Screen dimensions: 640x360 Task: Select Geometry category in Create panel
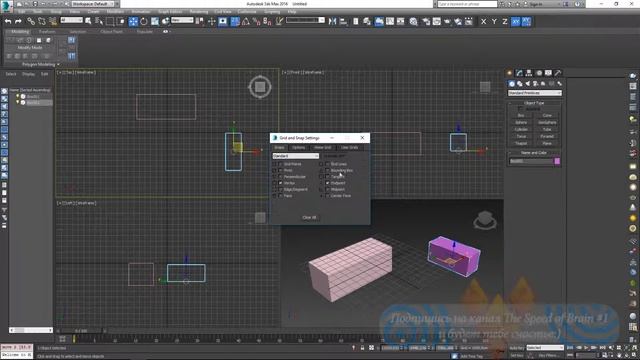[511, 84]
